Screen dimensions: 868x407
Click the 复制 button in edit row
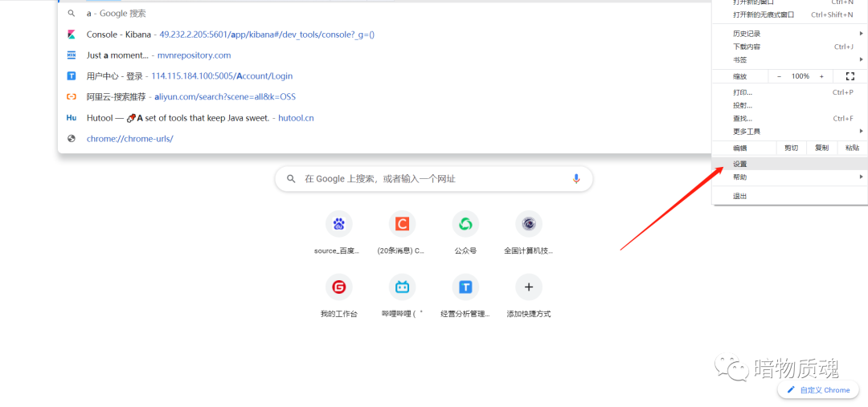[x=822, y=149]
